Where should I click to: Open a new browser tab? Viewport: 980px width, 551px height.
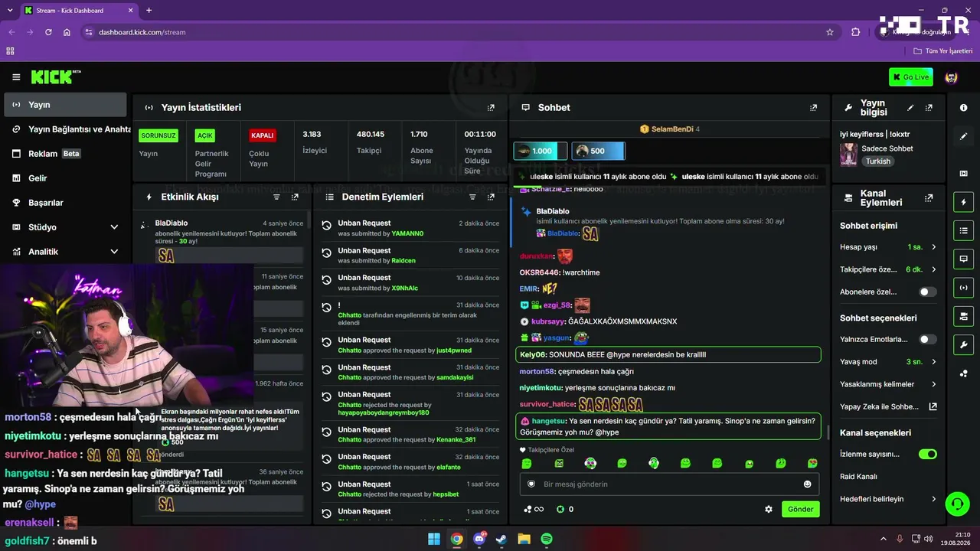(149, 11)
